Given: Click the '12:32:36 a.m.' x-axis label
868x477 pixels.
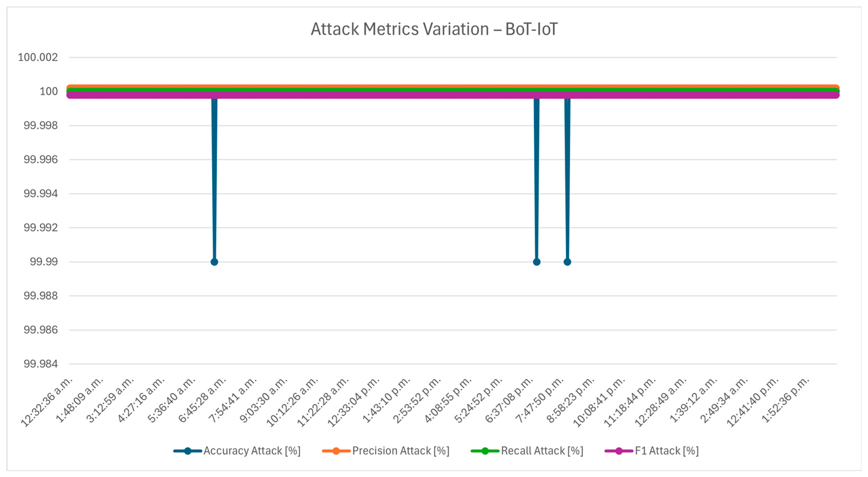Looking at the screenshot, I should pos(47,402).
